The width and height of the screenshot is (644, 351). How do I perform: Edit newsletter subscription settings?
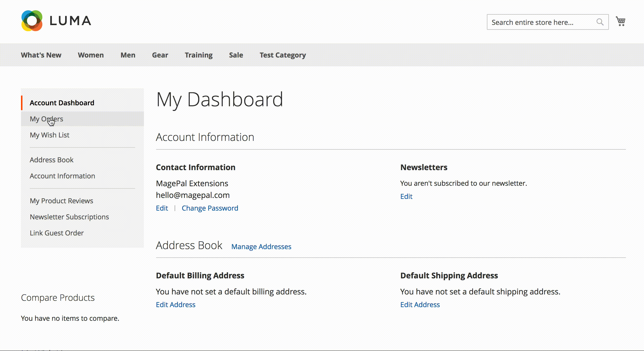coord(406,196)
